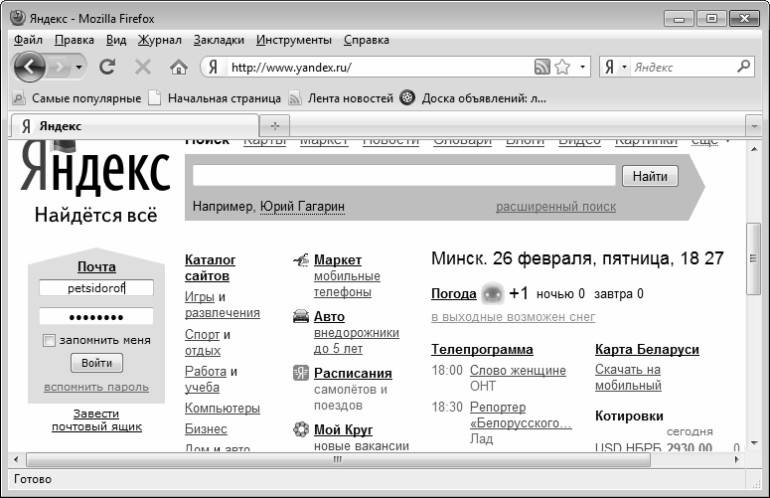Screen dimensions: 770x498
Task: Open the list-all-tabs dropdown arrow
Action: (x=754, y=127)
